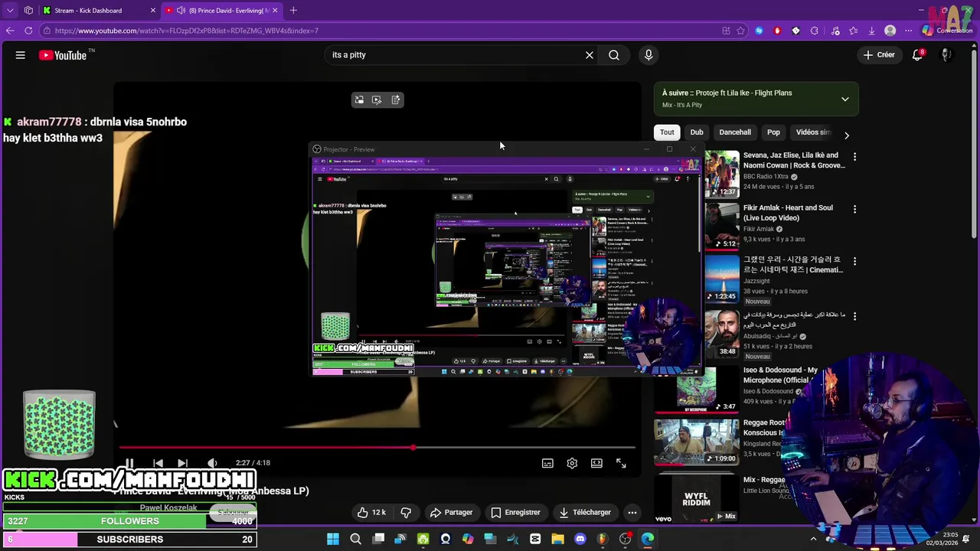Screen dimensions: 980x551
Task: Open Sevana, Jaz Elise video thumbnail
Action: (722, 174)
